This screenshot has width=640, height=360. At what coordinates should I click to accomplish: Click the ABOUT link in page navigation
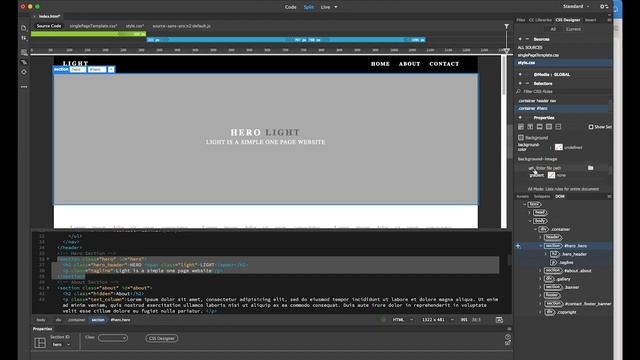click(x=409, y=64)
